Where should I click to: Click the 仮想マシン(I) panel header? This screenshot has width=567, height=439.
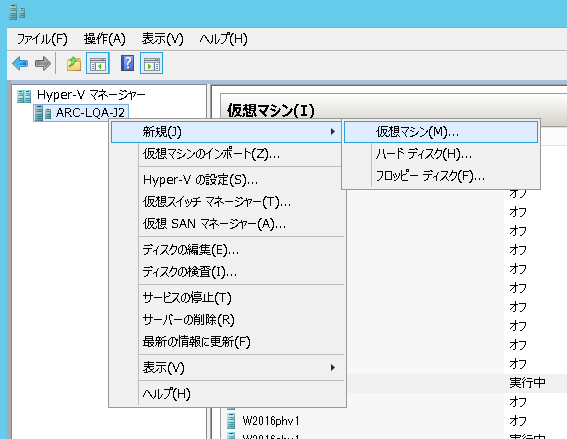point(271,110)
